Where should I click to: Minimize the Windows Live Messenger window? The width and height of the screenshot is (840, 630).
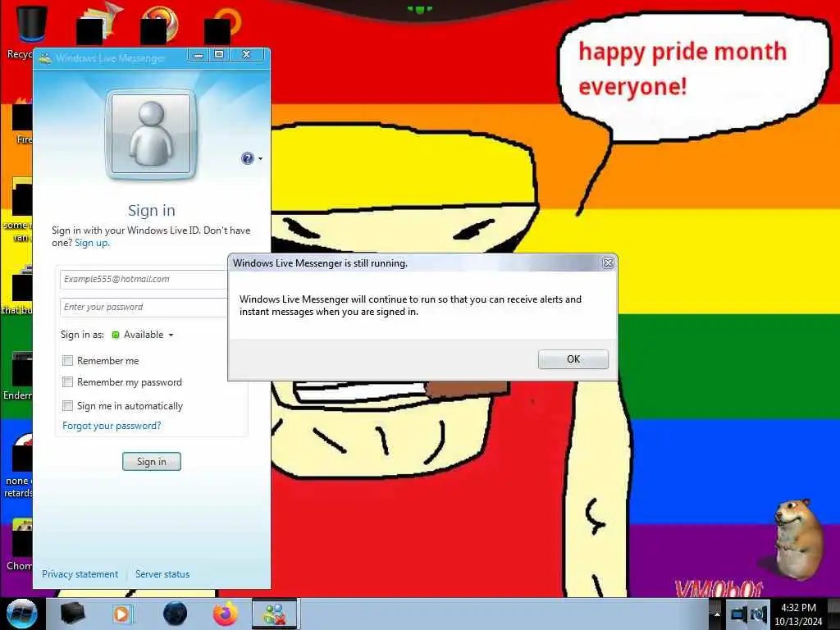click(x=199, y=55)
